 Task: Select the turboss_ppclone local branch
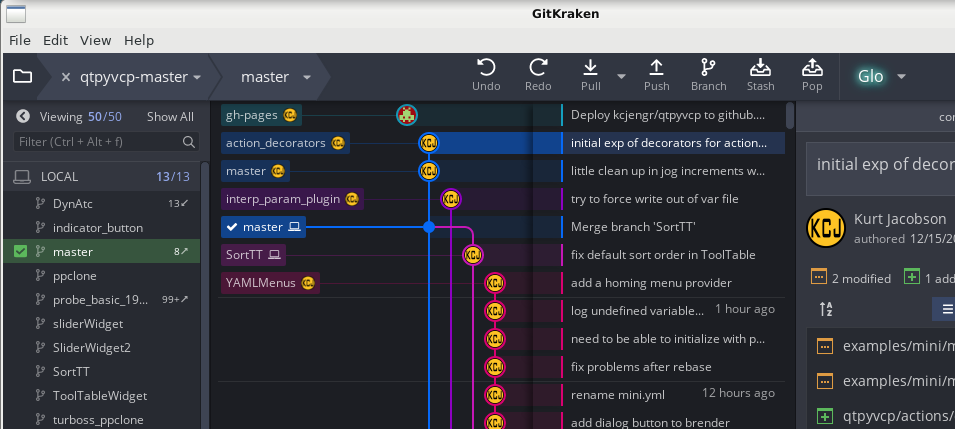tap(102, 419)
